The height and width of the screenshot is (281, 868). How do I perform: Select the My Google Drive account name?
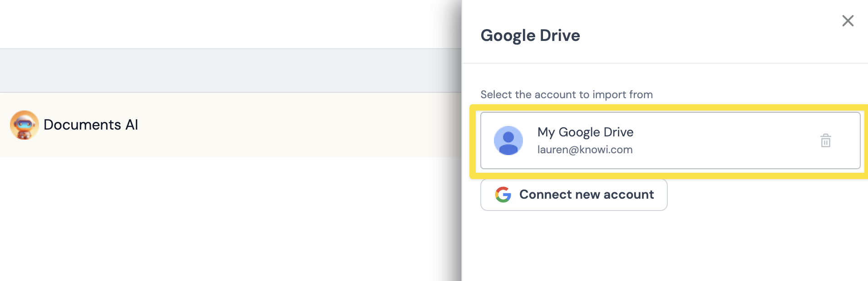(585, 132)
